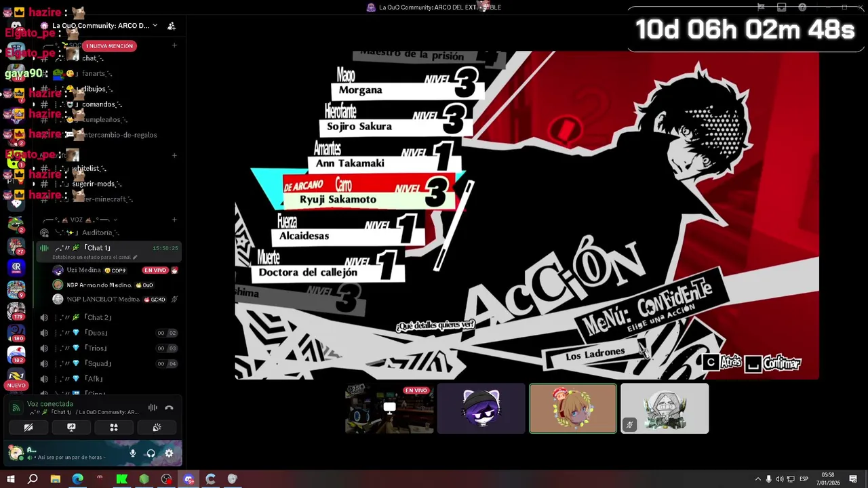Toggle microphone mute in user panel

[133, 453]
